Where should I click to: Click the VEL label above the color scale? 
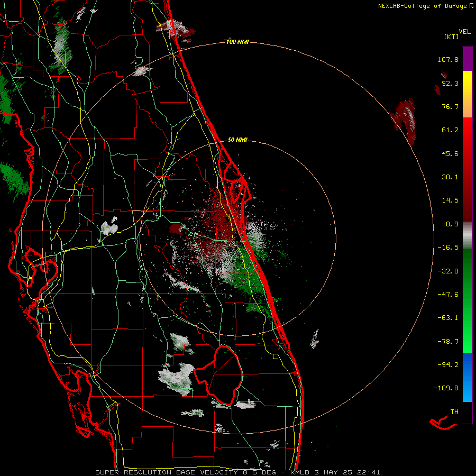(464, 31)
